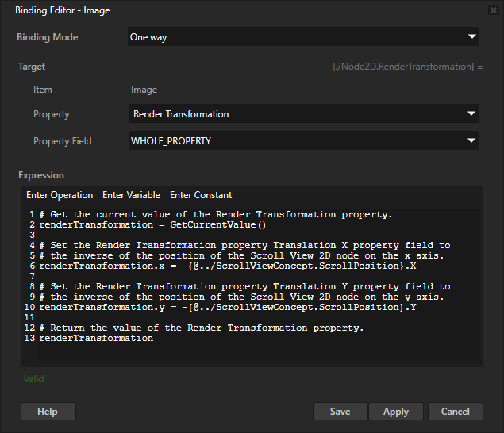
Task: Click empty line 11 in the expression editor
Action: (x=159, y=318)
